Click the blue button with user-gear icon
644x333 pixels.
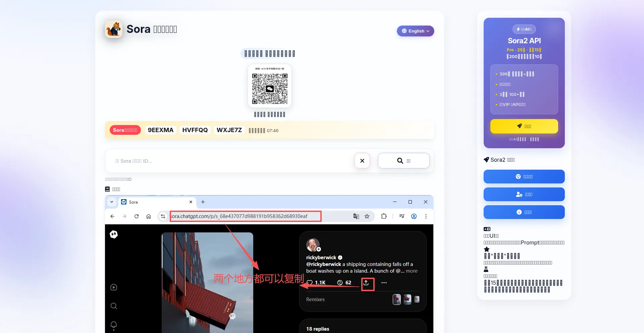point(524,194)
